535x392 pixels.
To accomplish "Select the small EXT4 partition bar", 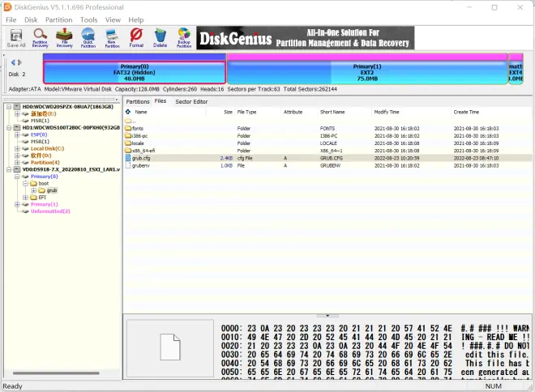I will point(516,72).
